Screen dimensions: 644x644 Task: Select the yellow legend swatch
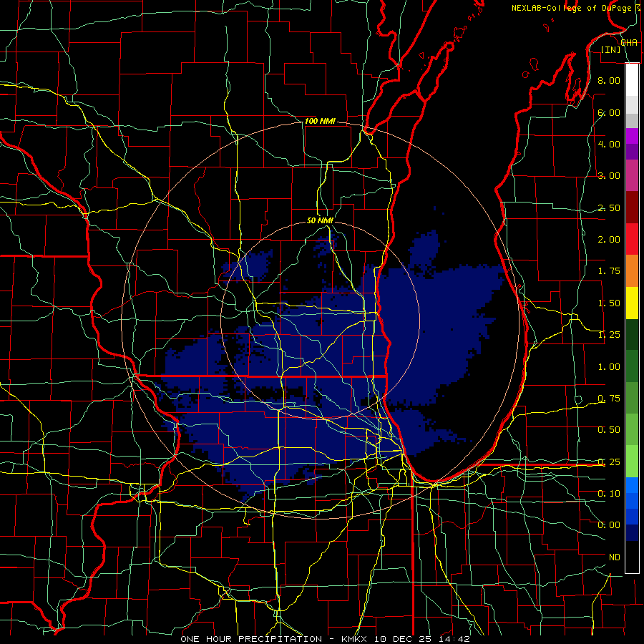point(632,303)
